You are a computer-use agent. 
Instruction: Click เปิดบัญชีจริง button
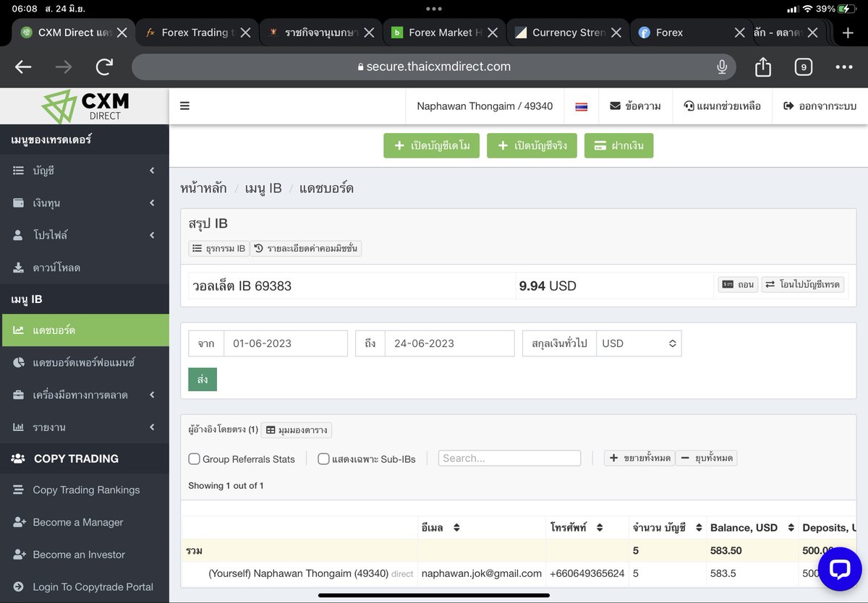[x=532, y=145]
